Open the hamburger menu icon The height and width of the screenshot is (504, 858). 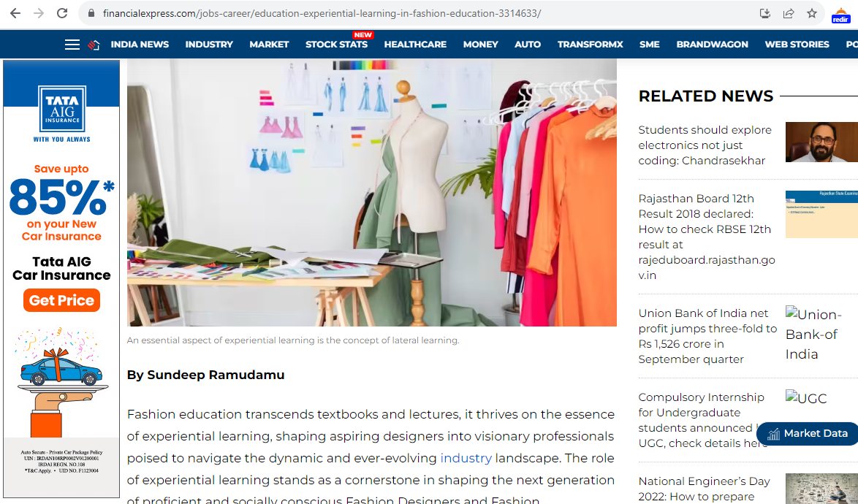[72, 45]
